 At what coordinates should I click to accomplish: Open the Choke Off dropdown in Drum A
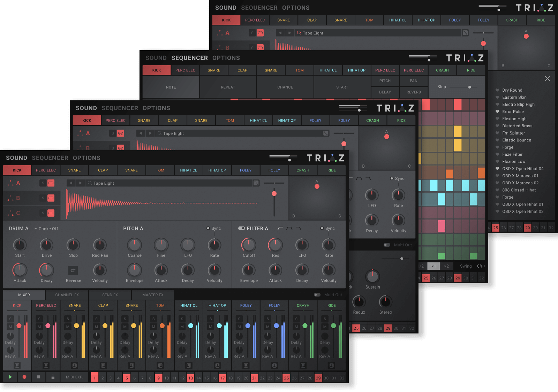tap(46, 229)
